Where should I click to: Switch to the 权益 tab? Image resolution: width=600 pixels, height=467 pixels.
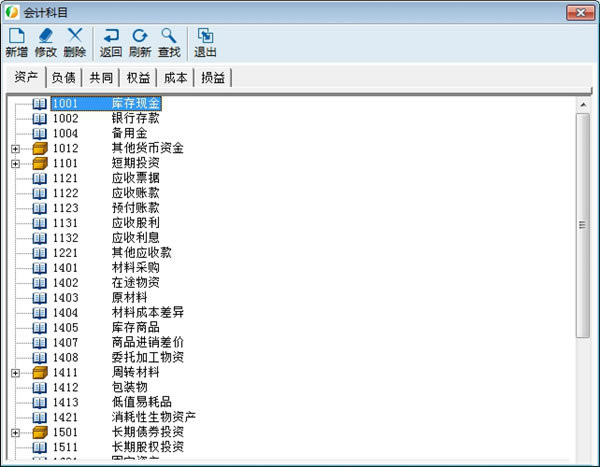pos(137,78)
